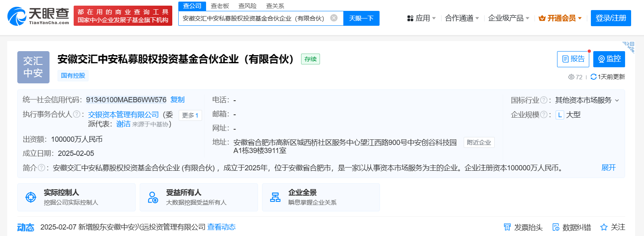Click the 国标行业 help icon
This screenshot has height=236, width=644.
(544, 100)
